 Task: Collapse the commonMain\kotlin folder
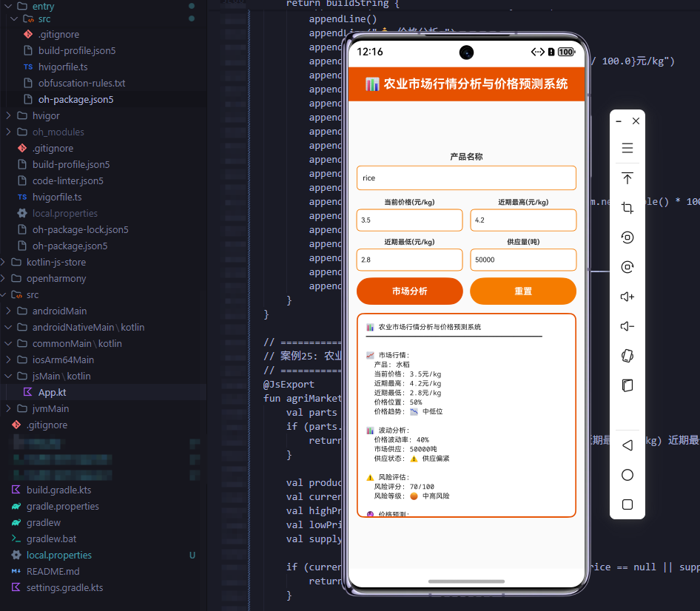click(x=8, y=343)
